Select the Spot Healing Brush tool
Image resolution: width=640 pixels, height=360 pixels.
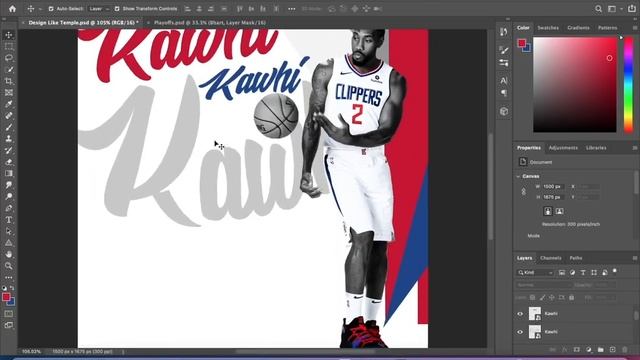(x=9, y=116)
